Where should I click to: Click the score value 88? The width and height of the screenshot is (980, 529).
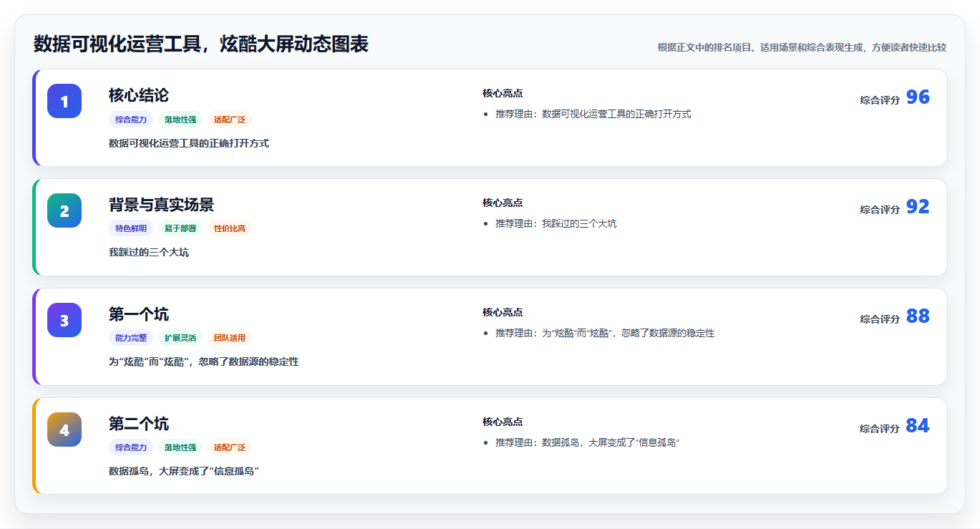coord(918,316)
